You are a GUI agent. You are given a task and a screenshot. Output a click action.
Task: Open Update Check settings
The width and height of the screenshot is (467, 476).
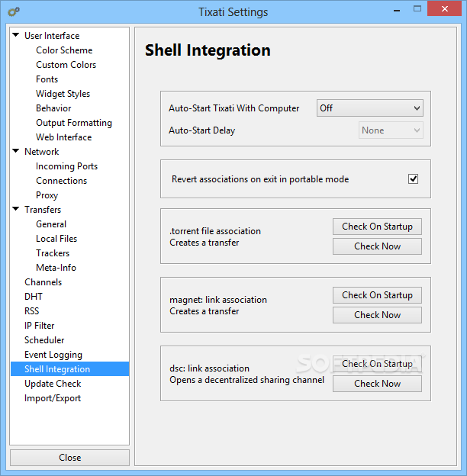tap(53, 384)
